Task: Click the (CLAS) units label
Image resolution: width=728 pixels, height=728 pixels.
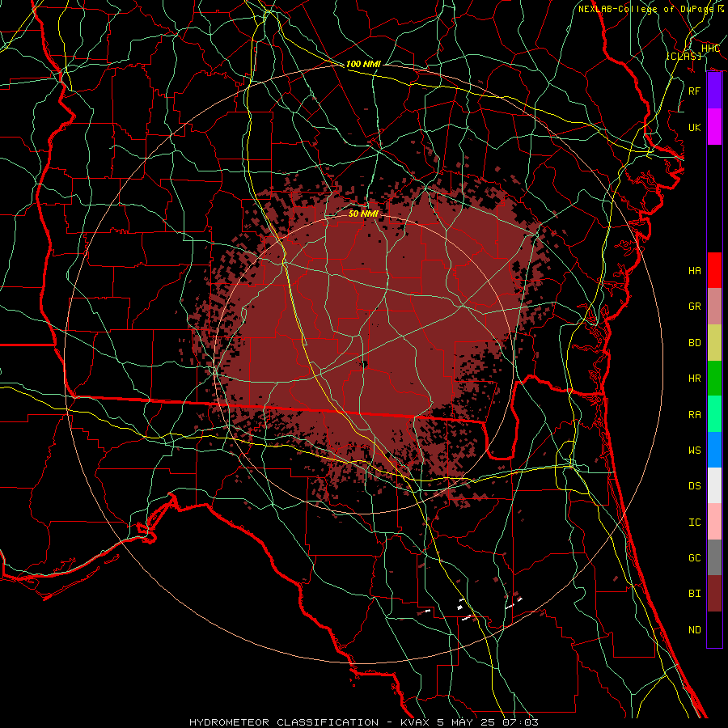Action: (x=684, y=56)
